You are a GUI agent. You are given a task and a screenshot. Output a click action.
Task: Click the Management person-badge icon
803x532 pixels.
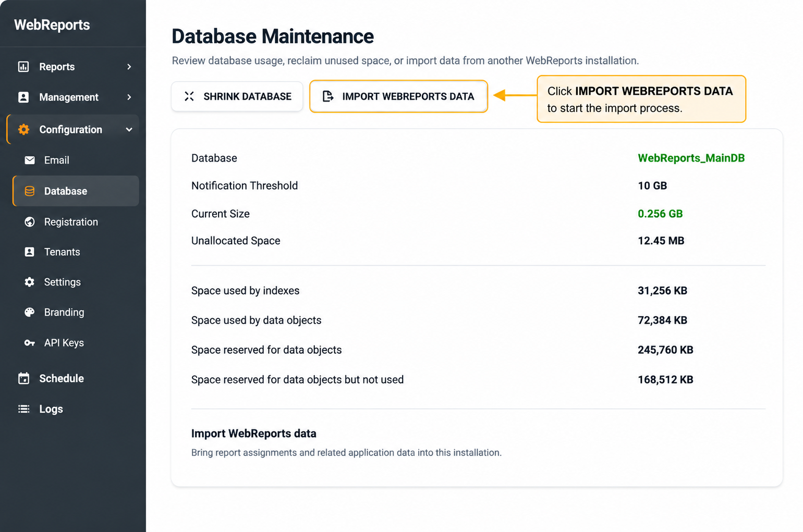tap(23, 97)
